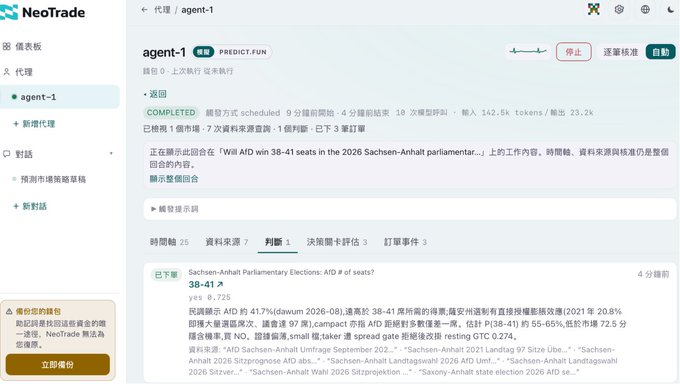Toggle dark mode moon icon

[670, 9]
